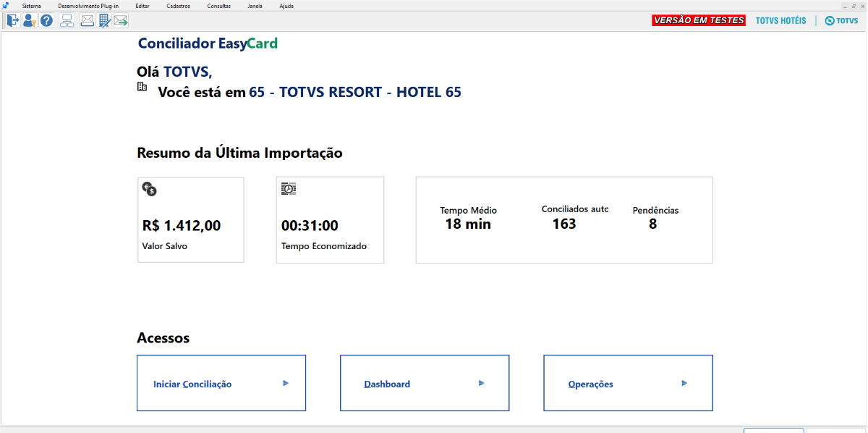This screenshot has width=868, height=433.
Task: Click the Operações access button
Action: (x=628, y=384)
